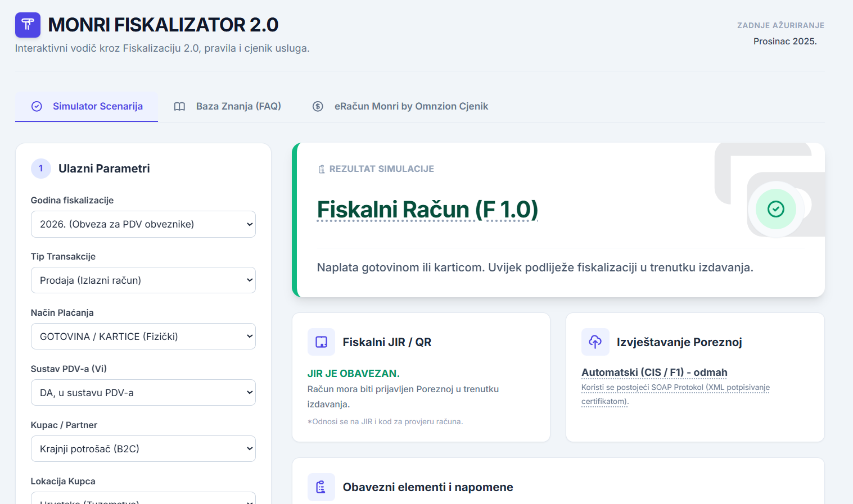The image size is (853, 504).
Task: Click the Fiskalni Račun (F 1.0) heading link
Action: coord(427,210)
